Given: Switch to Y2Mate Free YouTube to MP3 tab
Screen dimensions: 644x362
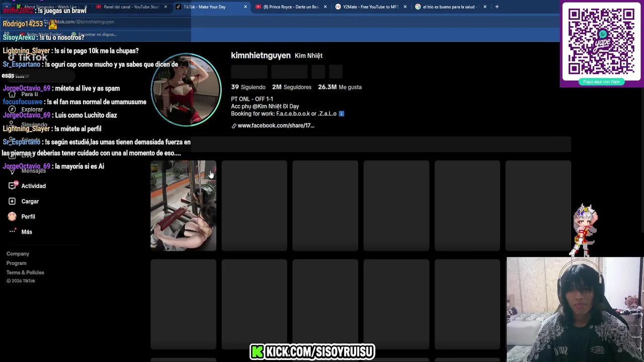Looking at the screenshot, I should [x=371, y=7].
